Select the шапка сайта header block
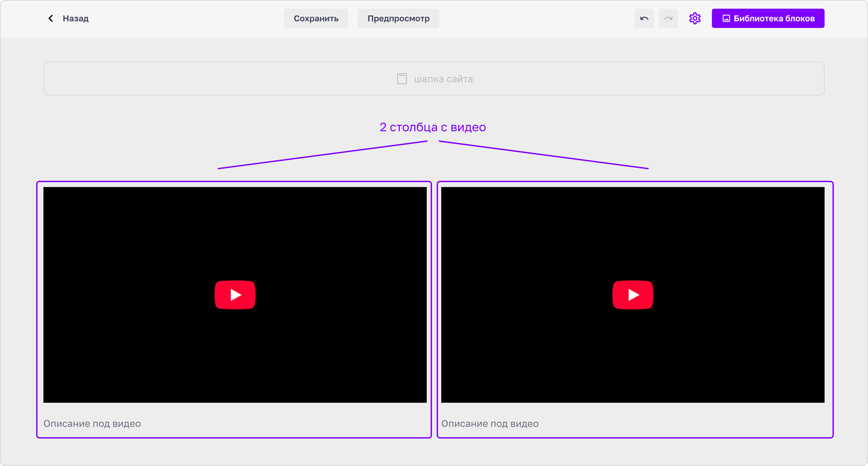The width and height of the screenshot is (868, 466). tap(434, 79)
